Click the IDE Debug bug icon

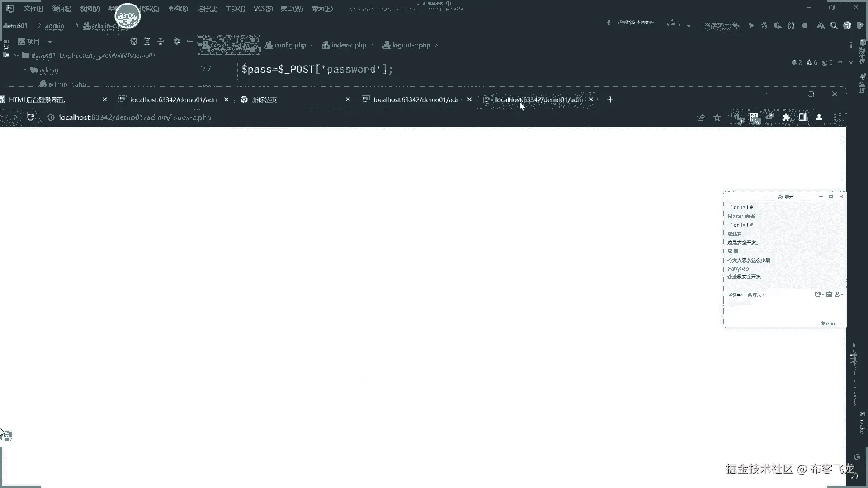(764, 26)
